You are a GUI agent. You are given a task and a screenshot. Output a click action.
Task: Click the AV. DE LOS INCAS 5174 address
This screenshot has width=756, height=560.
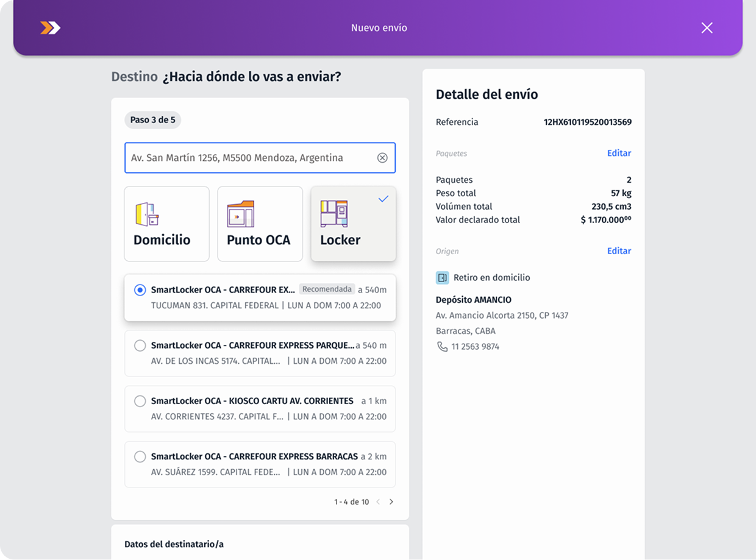(216, 361)
